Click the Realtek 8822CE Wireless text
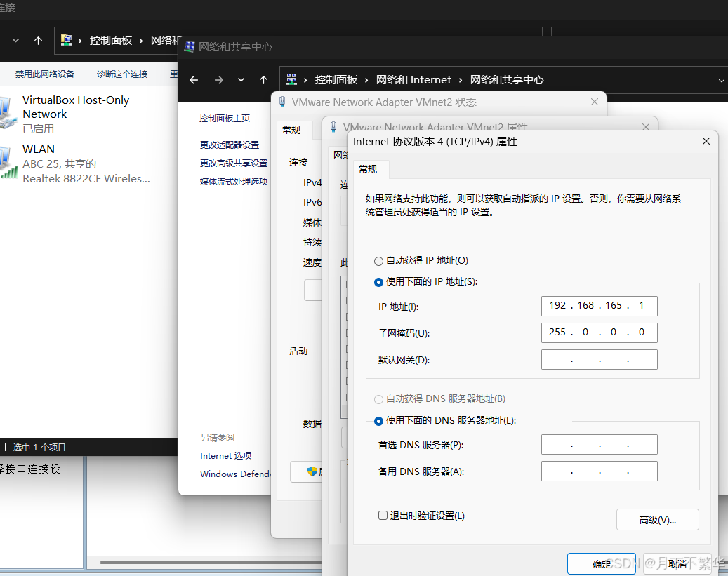The width and height of the screenshot is (728, 576). pos(86,179)
